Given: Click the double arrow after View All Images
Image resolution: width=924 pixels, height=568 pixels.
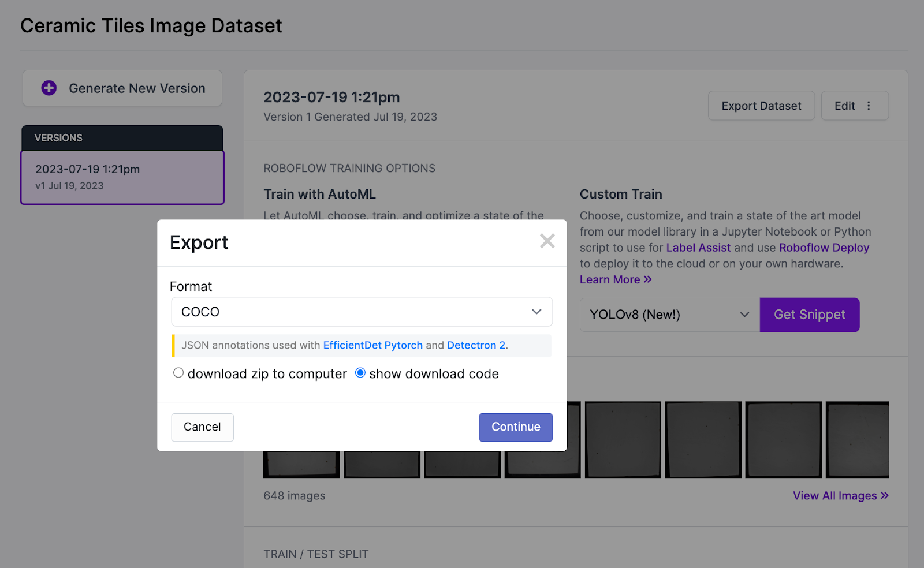Looking at the screenshot, I should (x=885, y=495).
